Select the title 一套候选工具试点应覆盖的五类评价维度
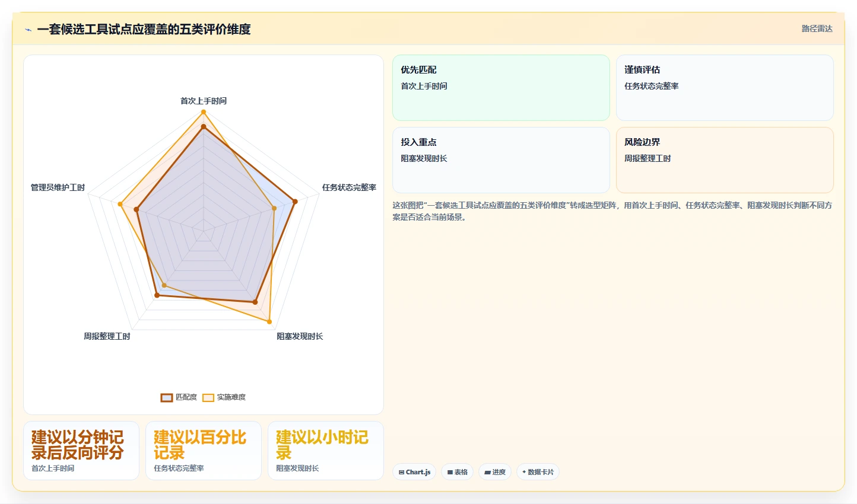Image resolution: width=857 pixels, height=504 pixels. (x=144, y=29)
